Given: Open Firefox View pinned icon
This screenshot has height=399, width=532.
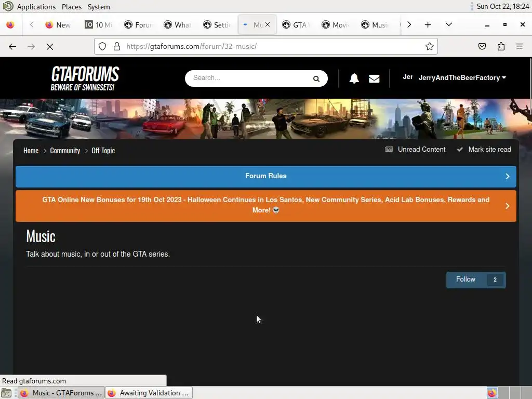Looking at the screenshot, I should (10, 25).
